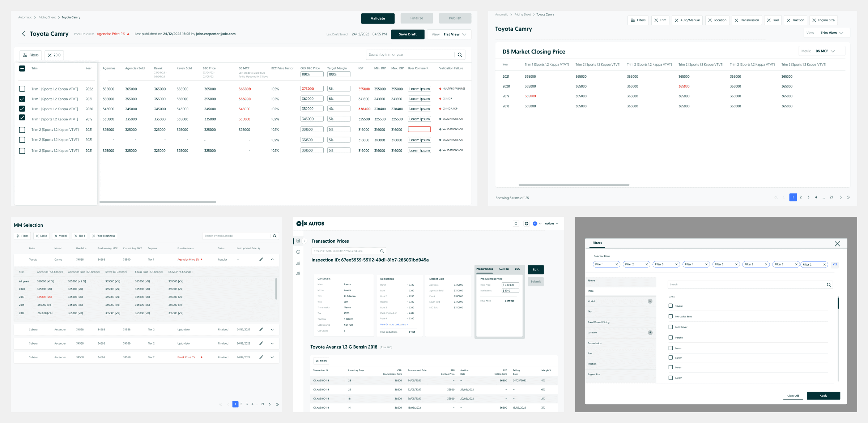
Task: Switch to the B2C tab
Action: (517, 269)
